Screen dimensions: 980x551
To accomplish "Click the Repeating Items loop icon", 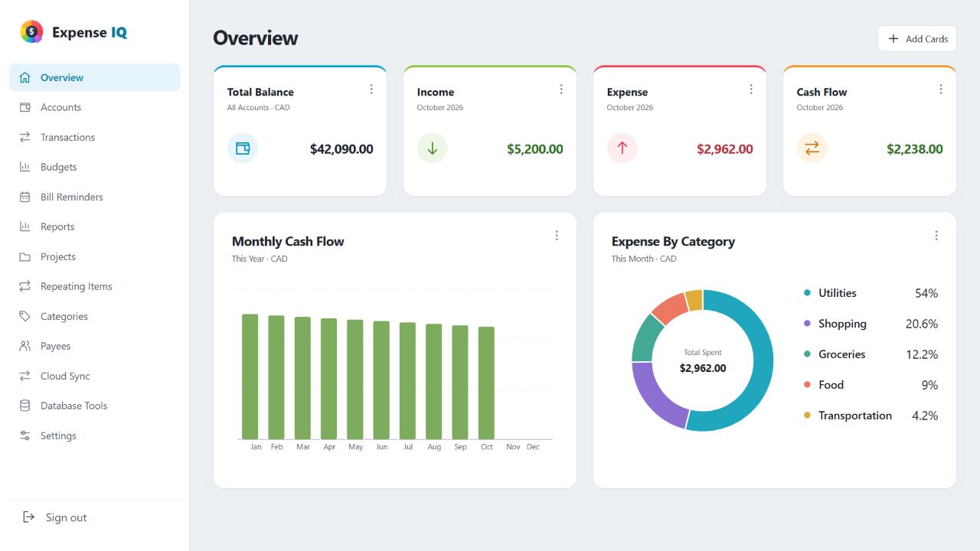I will click(25, 286).
